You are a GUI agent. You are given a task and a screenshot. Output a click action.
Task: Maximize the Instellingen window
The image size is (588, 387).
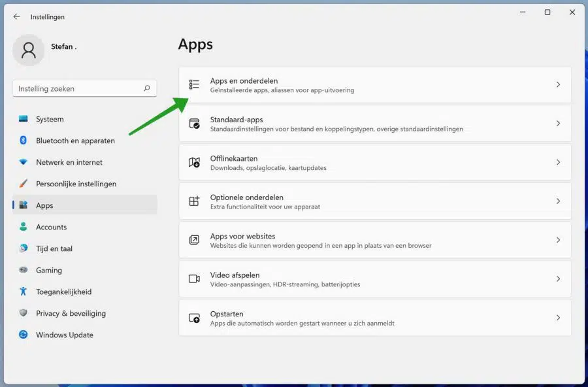(547, 12)
